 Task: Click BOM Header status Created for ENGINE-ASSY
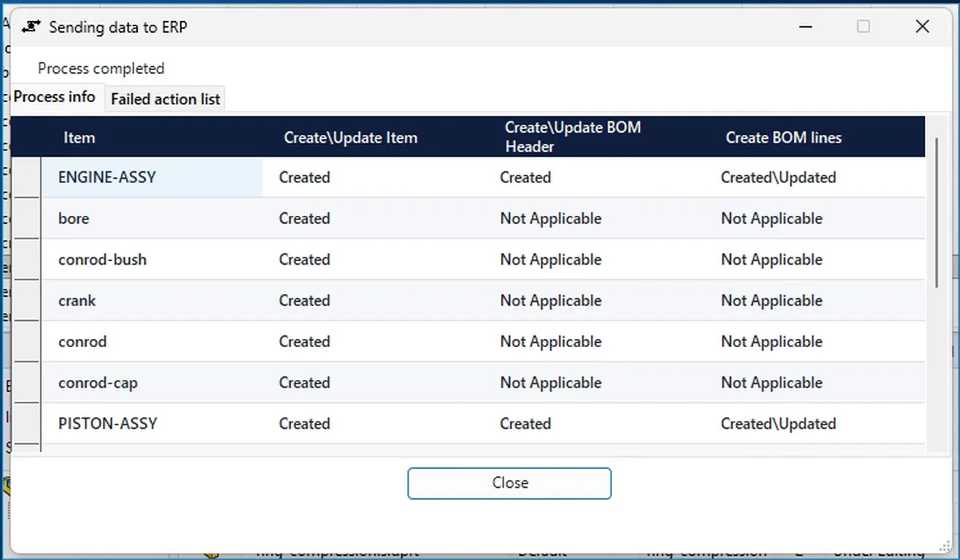point(525,177)
